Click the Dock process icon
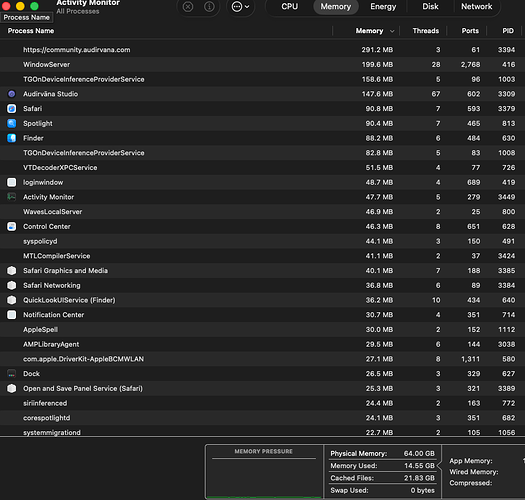This screenshot has width=525, height=500. coord(11,374)
